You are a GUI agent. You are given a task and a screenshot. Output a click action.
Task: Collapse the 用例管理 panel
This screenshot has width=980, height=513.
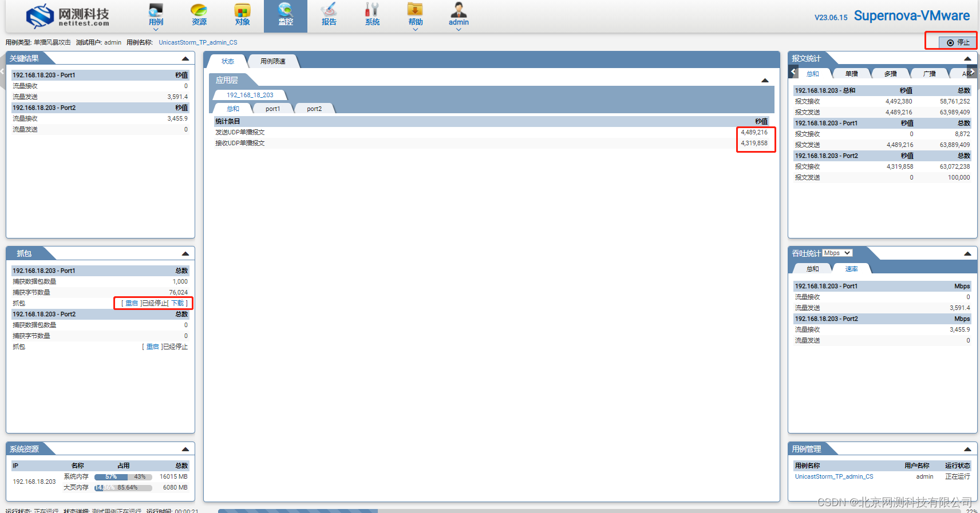coord(967,450)
